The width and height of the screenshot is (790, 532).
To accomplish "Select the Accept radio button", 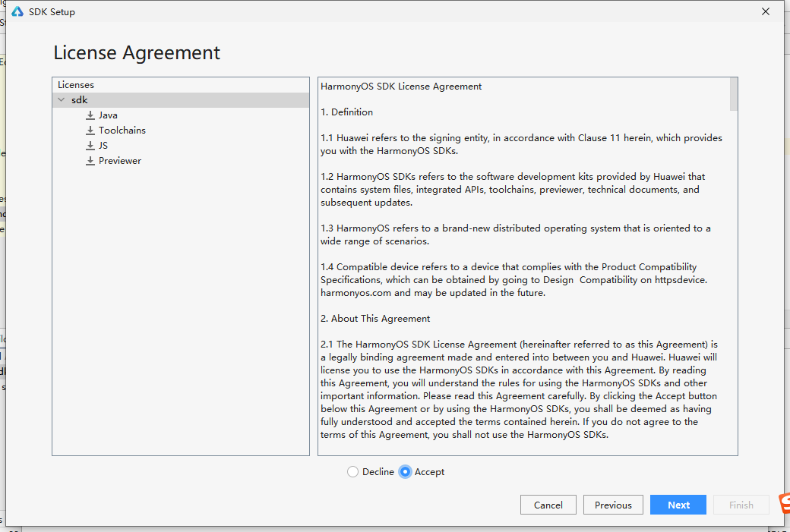I will (x=405, y=471).
